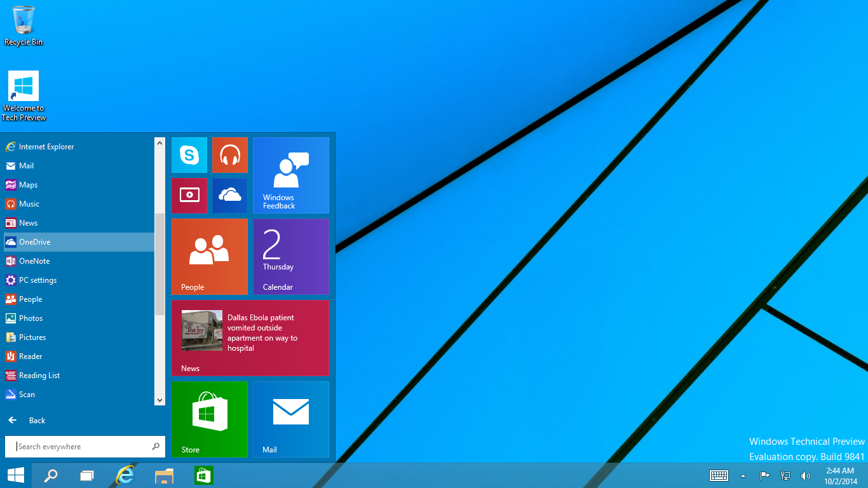Open the OneDrive cloud tile
The width and height of the screenshot is (868, 488).
230,196
